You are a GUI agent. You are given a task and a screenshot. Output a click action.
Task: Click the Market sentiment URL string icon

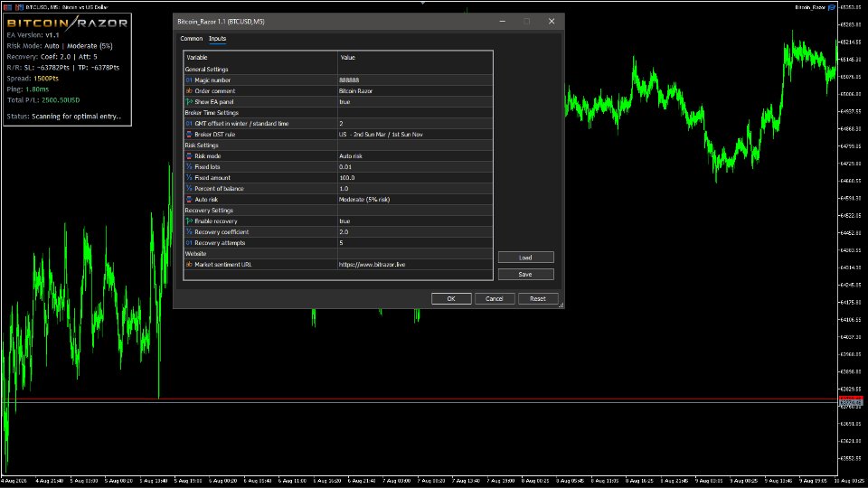point(189,265)
